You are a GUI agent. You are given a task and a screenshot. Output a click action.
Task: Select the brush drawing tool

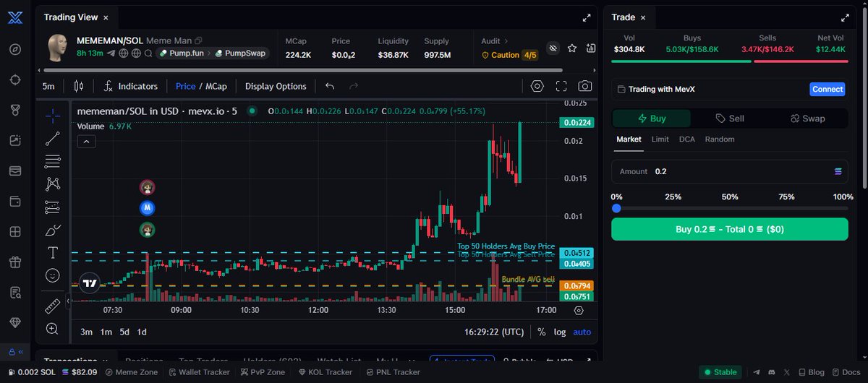(x=53, y=230)
